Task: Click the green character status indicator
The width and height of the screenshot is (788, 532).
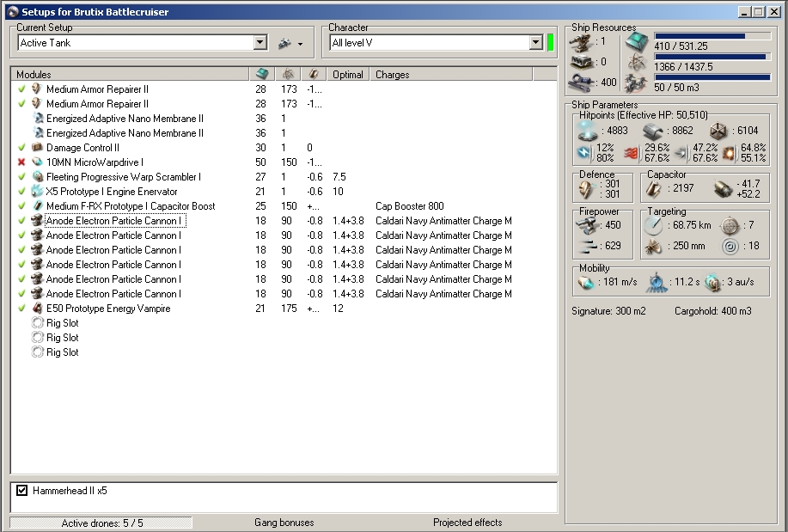Action: click(550, 42)
